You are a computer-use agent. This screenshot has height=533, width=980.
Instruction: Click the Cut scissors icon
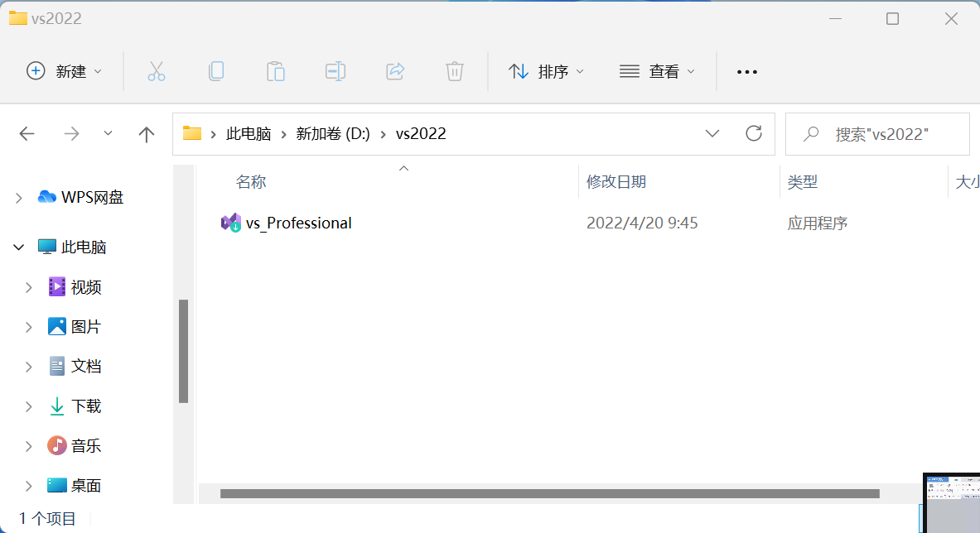pos(157,72)
